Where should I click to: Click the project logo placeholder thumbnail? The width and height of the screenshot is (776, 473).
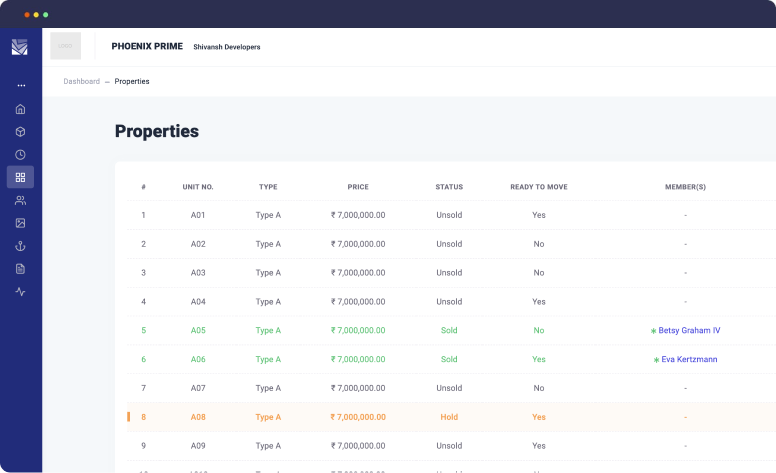pyautogui.click(x=66, y=46)
